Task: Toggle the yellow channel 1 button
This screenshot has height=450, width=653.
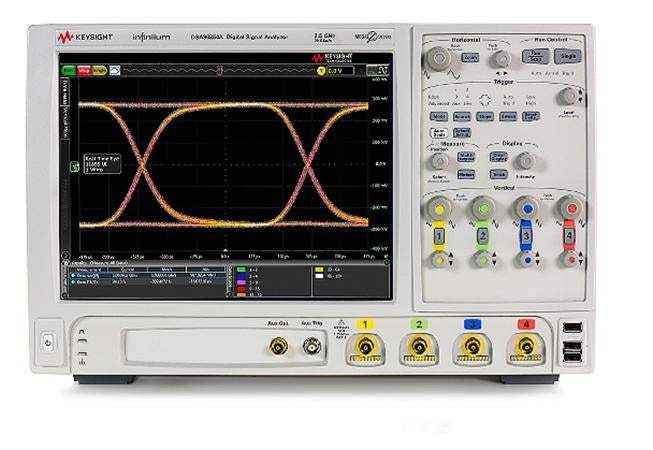Action: [x=438, y=235]
